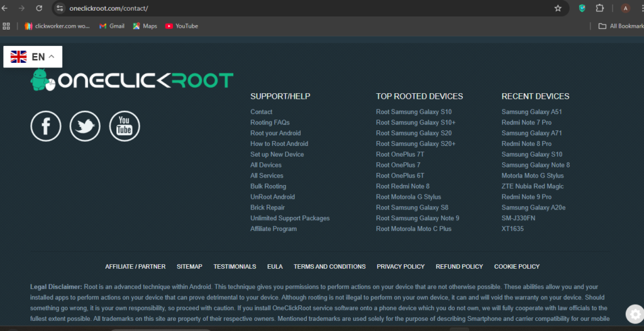This screenshot has width=644, height=331.
Task: Open Root Redmi Note 8 link
Action: pos(402,186)
